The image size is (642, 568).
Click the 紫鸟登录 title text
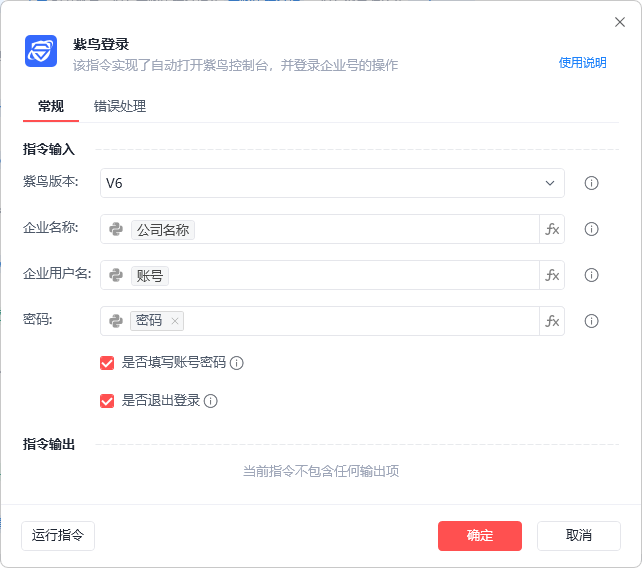tap(101, 44)
